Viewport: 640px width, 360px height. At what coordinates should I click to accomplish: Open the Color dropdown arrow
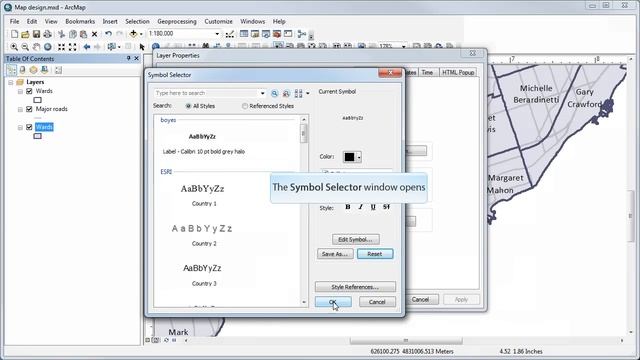359,157
